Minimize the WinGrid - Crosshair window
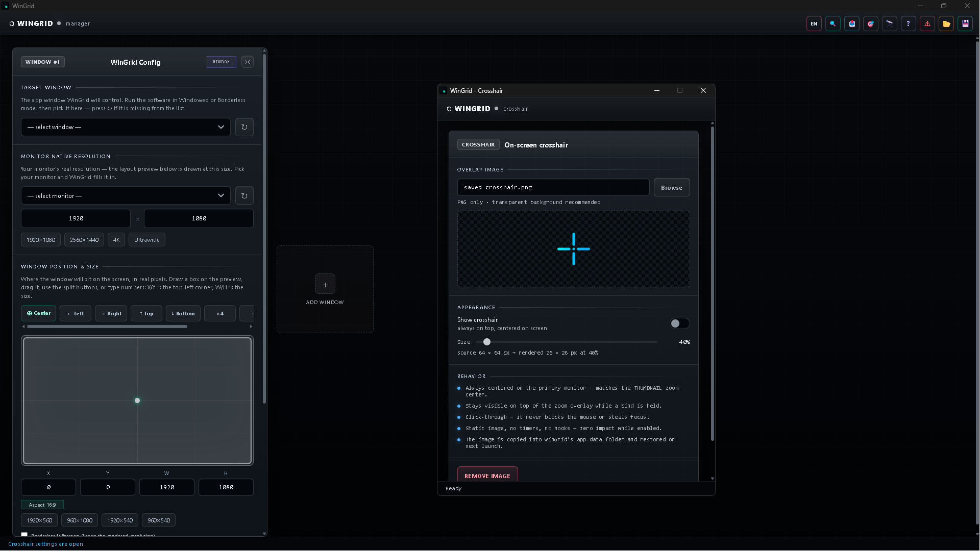Screen dimensions: 980x551 [x=657, y=91]
